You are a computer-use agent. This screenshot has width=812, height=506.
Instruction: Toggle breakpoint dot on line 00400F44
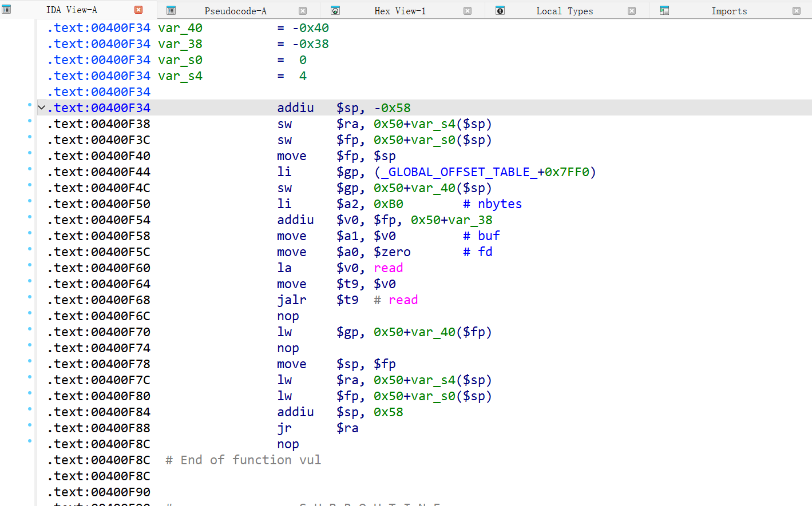pyautogui.click(x=30, y=169)
